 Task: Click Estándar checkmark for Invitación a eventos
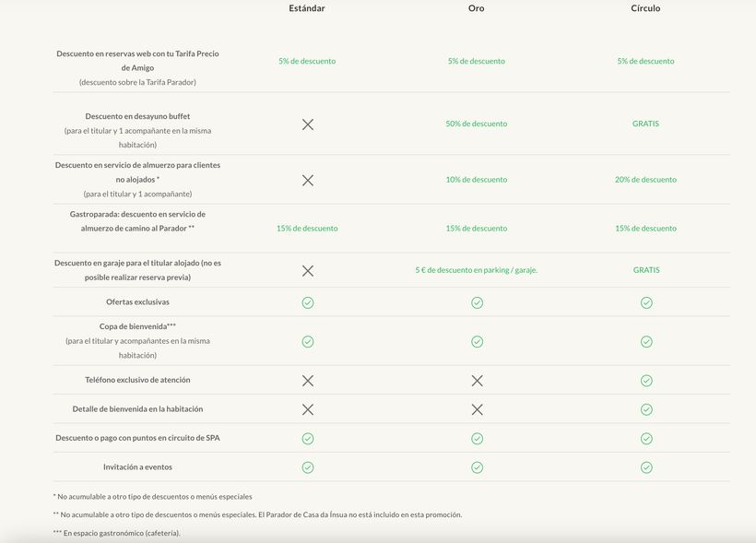click(x=308, y=467)
